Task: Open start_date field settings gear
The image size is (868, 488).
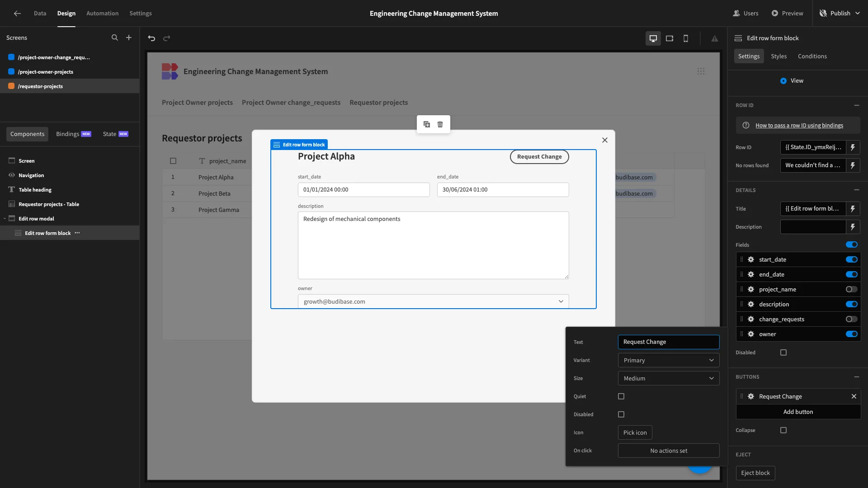Action: (751, 259)
